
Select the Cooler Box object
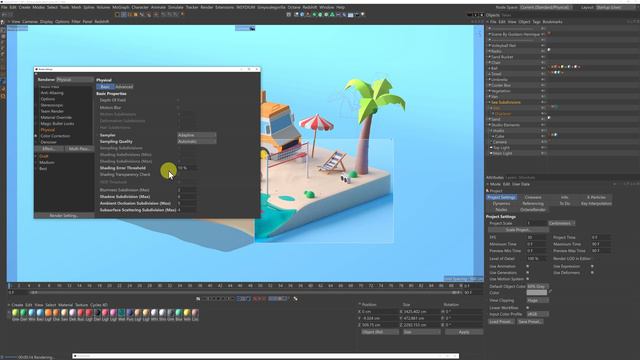pyautogui.click(x=501, y=85)
